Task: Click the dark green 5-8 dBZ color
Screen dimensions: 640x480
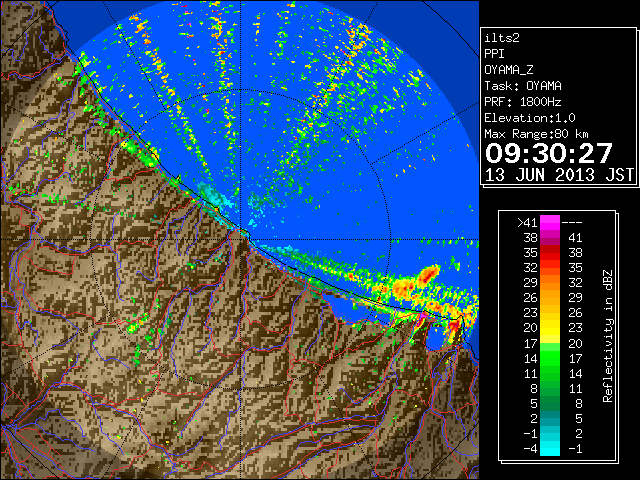Action: pyautogui.click(x=550, y=403)
